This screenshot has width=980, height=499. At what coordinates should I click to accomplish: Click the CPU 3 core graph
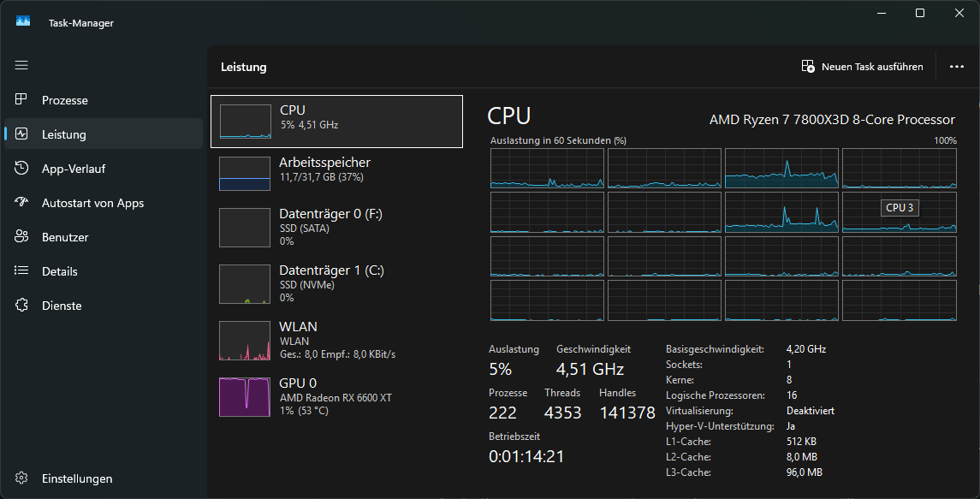[899, 212]
